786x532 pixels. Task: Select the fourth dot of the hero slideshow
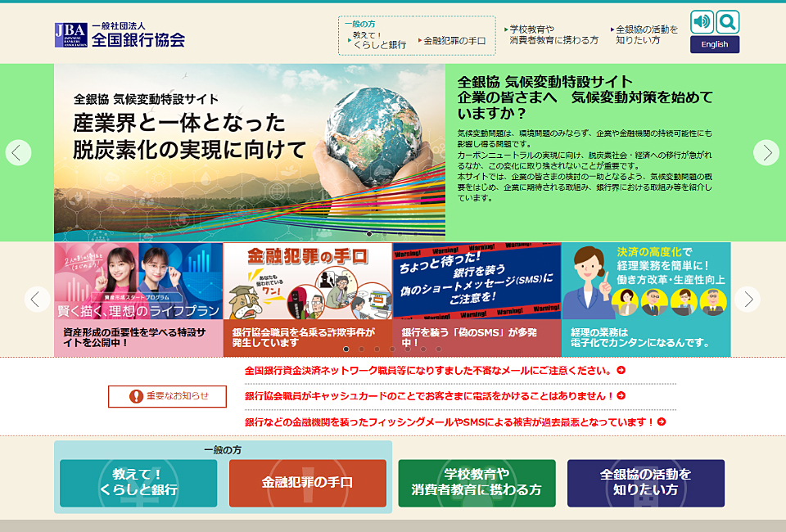(416, 234)
